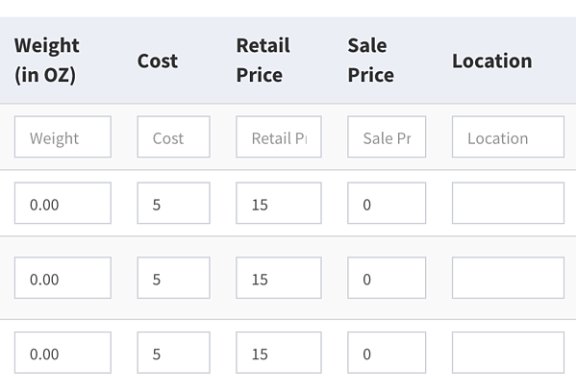Select the first row weight field

click(x=63, y=203)
